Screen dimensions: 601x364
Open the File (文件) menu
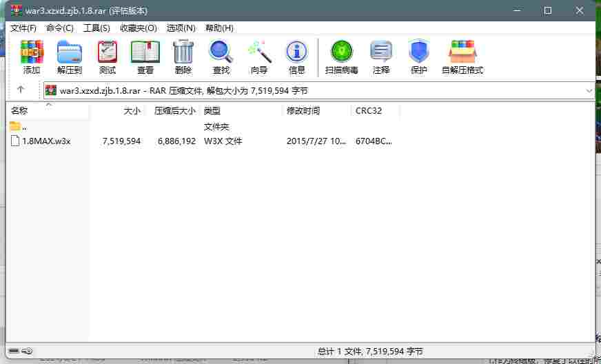pyautogui.click(x=23, y=28)
